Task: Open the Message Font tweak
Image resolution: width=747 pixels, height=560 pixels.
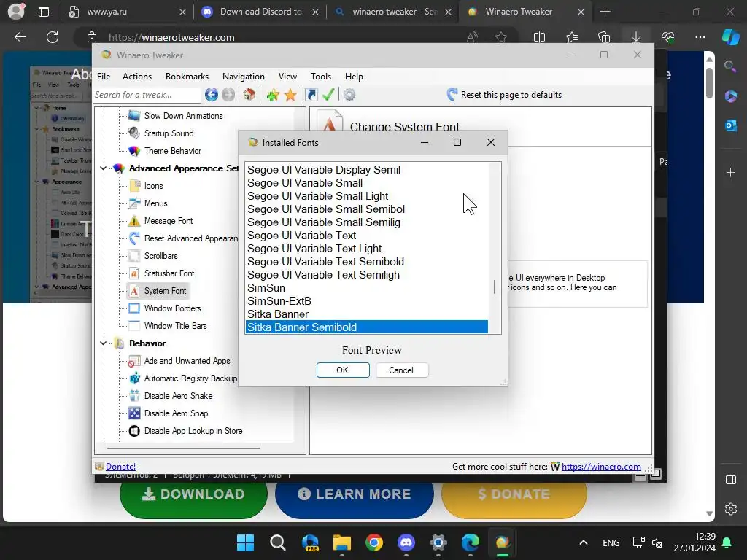Action: pos(169,221)
